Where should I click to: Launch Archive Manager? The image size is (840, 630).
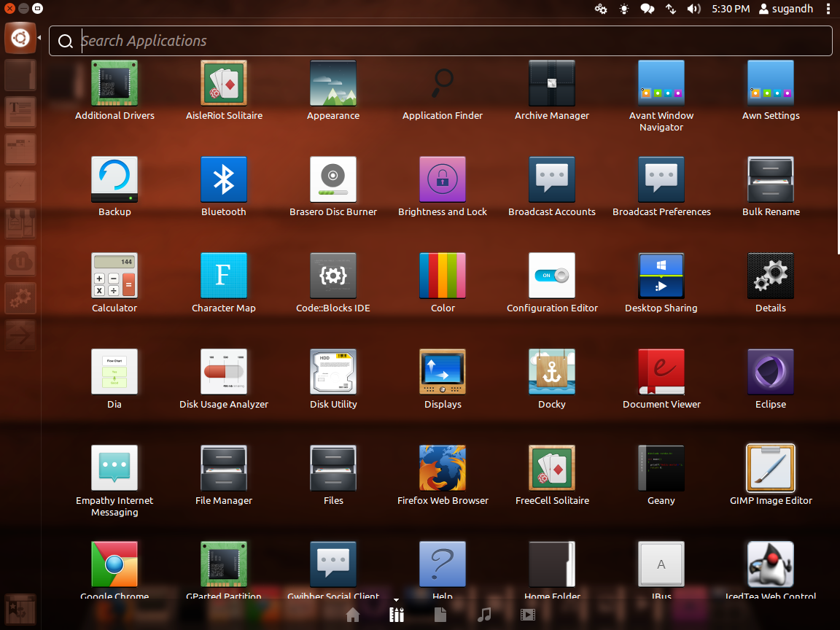tap(552, 84)
